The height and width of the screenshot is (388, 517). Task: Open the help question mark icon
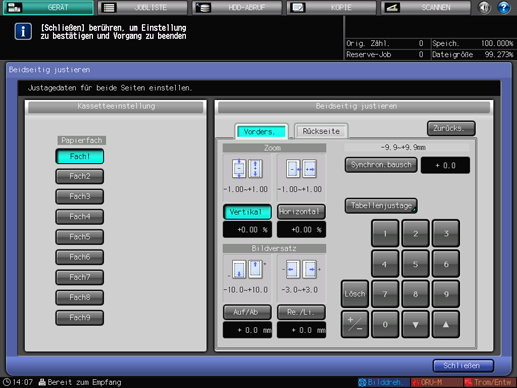click(504, 7)
